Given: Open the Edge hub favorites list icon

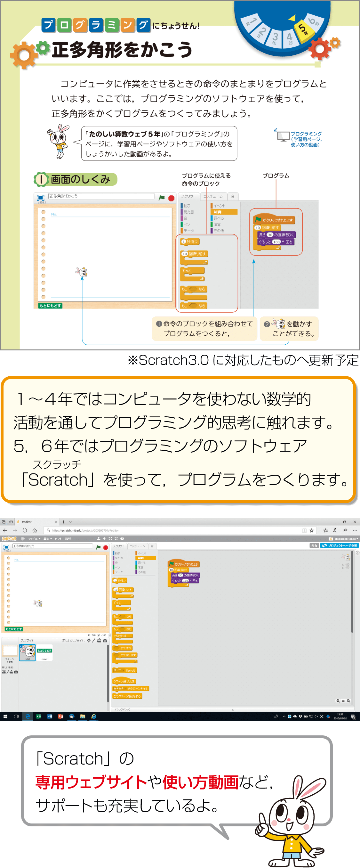Looking at the screenshot, I should 325,530.
